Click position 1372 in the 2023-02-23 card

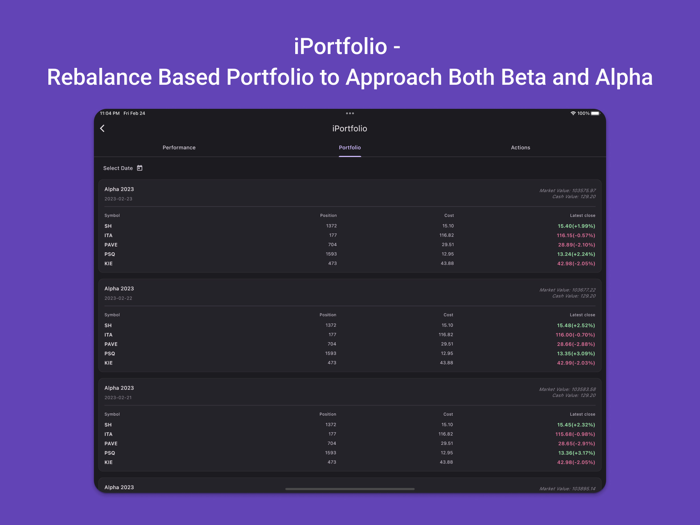pyautogui.click(x=331, y=226)
